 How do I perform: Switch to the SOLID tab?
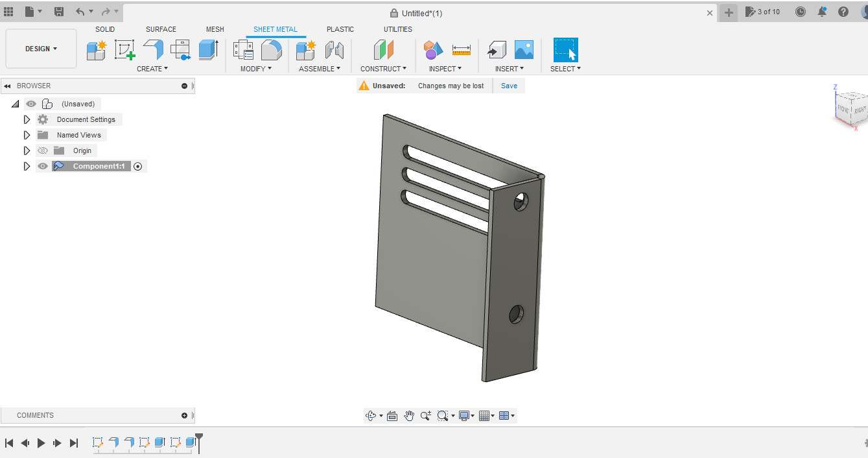pyautogui.click(x=104, y=29)
